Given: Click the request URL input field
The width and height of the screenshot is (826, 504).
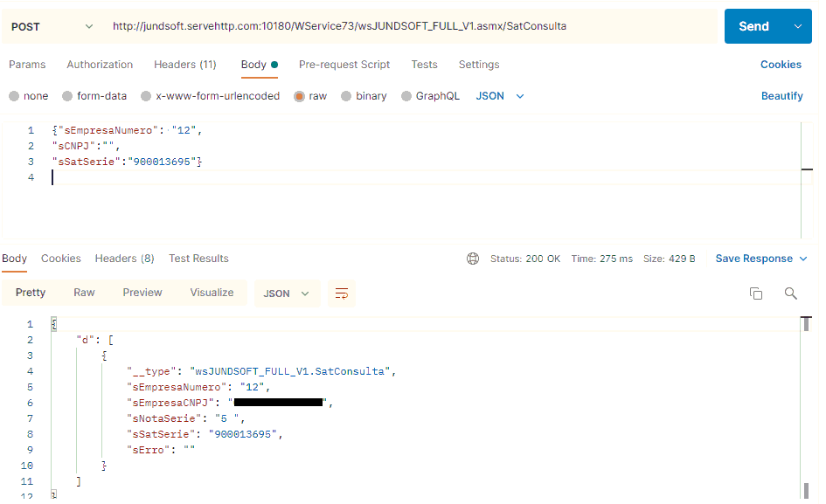Looking at the screenshot, I should pos(411,26).
